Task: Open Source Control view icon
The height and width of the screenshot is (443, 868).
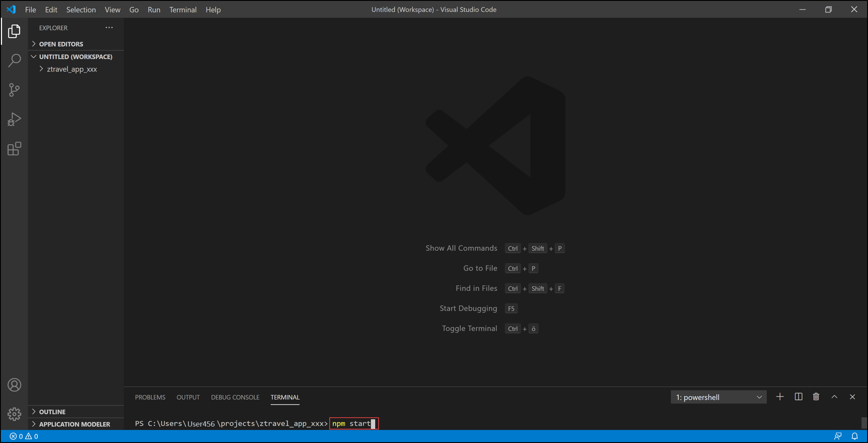Action: point(14,90)
